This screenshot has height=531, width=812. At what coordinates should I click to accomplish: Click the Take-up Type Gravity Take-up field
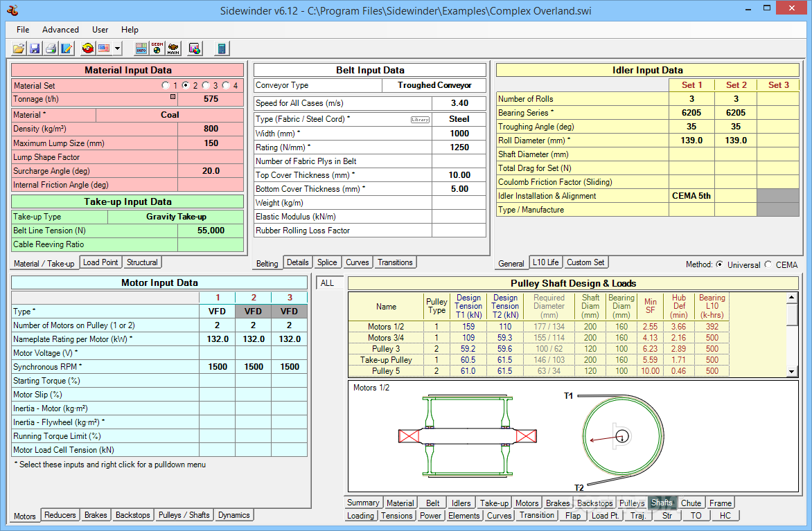tap(175, 217)
